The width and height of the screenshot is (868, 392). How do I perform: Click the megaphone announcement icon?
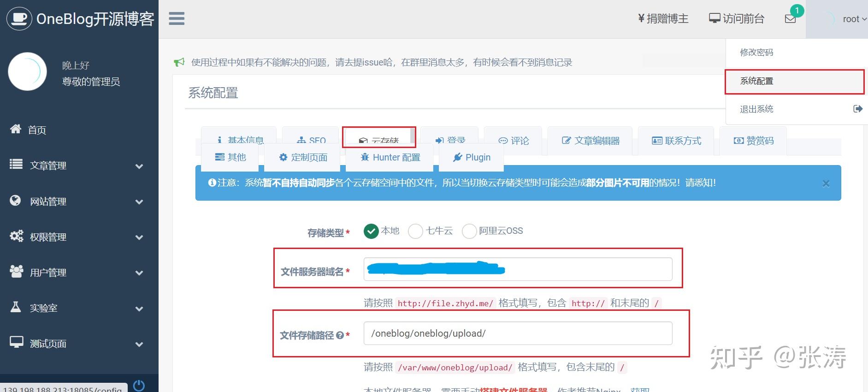pyautogui.click(x=179, y=62)
